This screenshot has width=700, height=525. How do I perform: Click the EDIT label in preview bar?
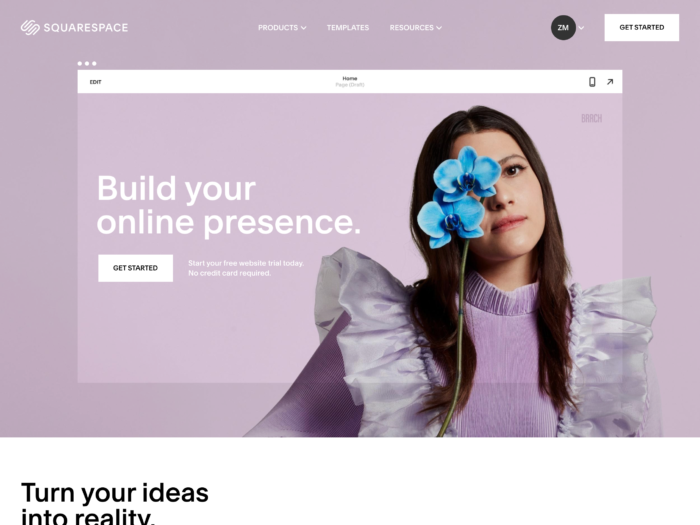coord(96,82)
